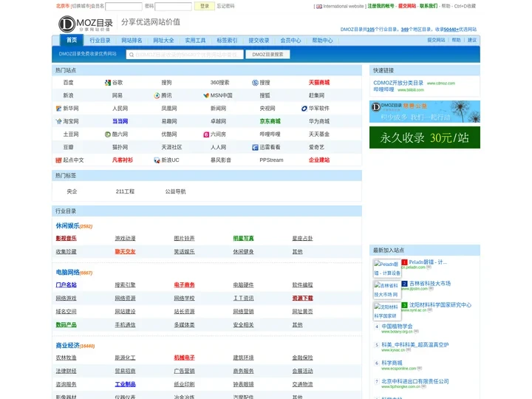The height and width of the screenshot is (399, 532).
Task: Click the DMOZ目录搜索 button
Action: click(267, 54)
